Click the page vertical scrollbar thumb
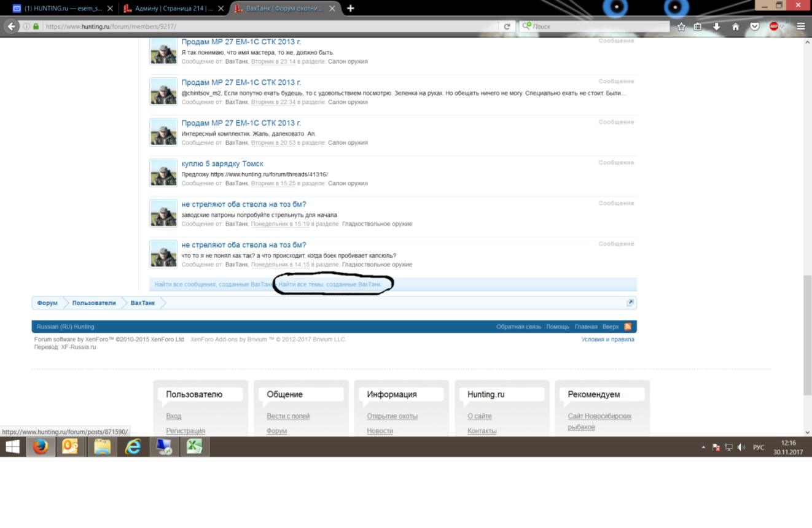This screenshot has height=528, width=812. 807,335
